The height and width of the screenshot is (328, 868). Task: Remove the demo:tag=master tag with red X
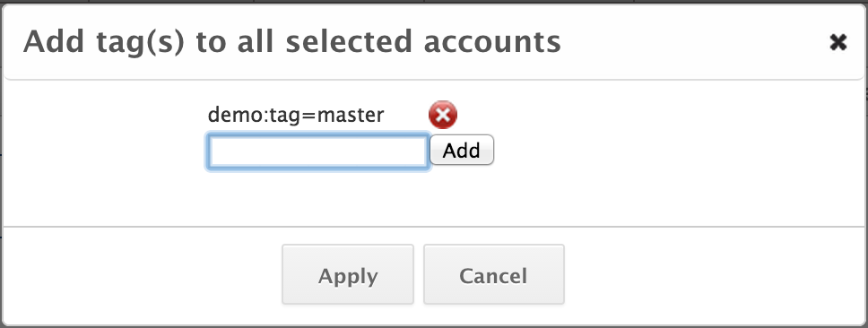tap(443, 115)
